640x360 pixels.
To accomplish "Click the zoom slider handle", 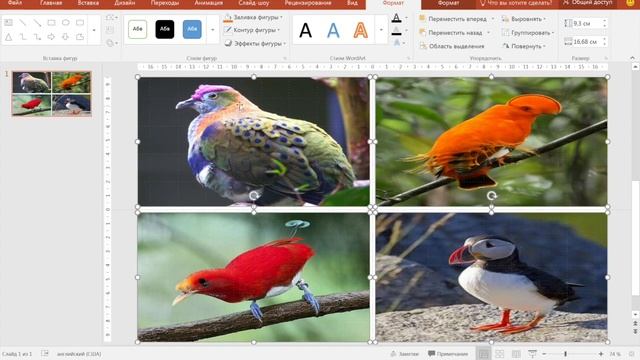I will point(565,354).
